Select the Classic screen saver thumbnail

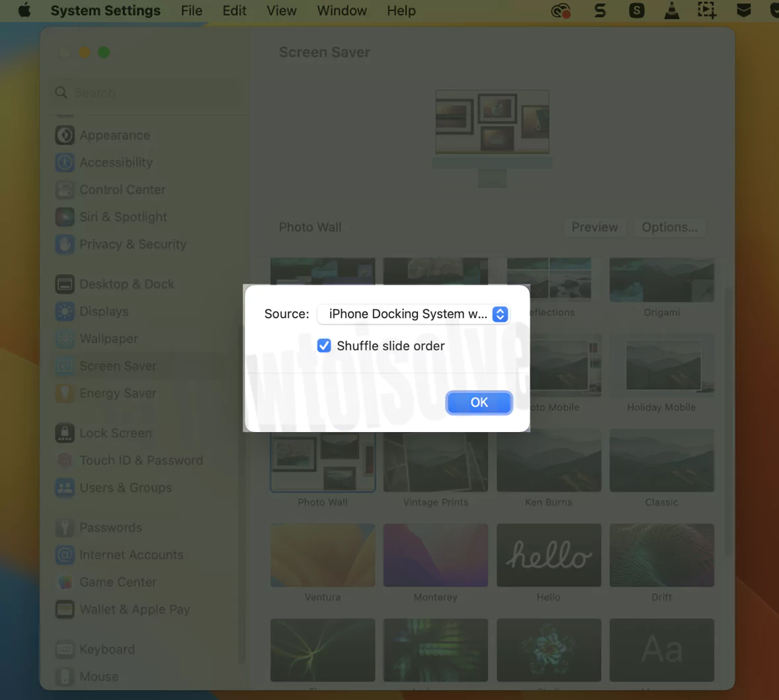tap(662, 461)
